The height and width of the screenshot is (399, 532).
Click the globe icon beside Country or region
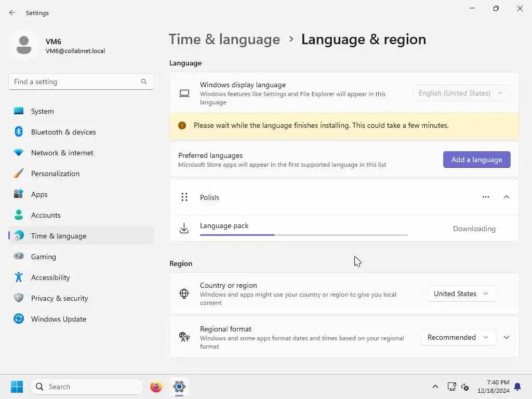point(184,294)
